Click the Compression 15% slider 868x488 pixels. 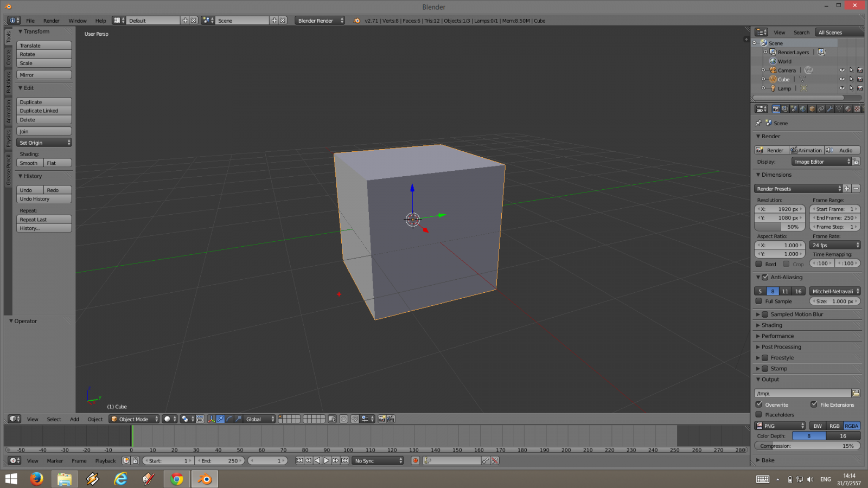point(807,446)
